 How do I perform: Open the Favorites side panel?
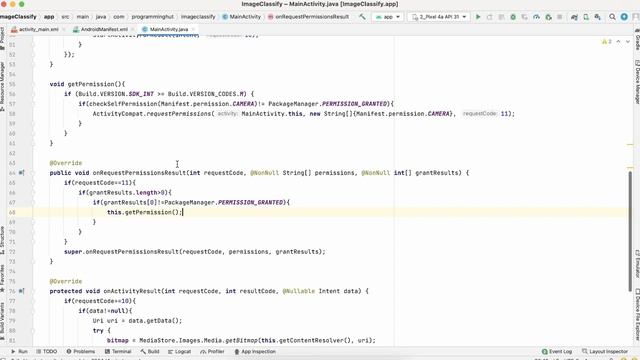point(2,278)
